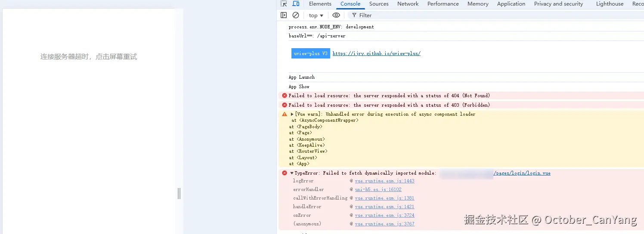Focus the console Filter input field

495,15
